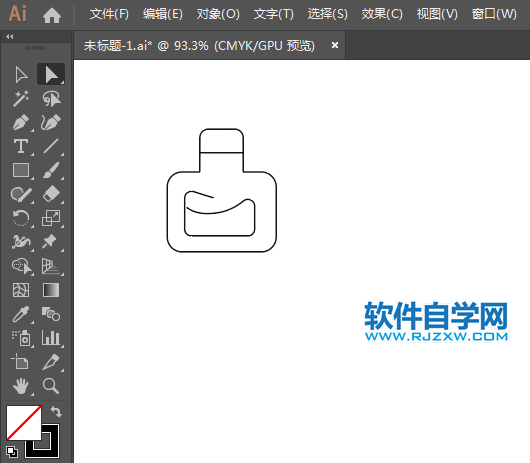This screenshot has height=463, width=530.
Task: Swap fill and stroke colors
Action: click(56, 412)
